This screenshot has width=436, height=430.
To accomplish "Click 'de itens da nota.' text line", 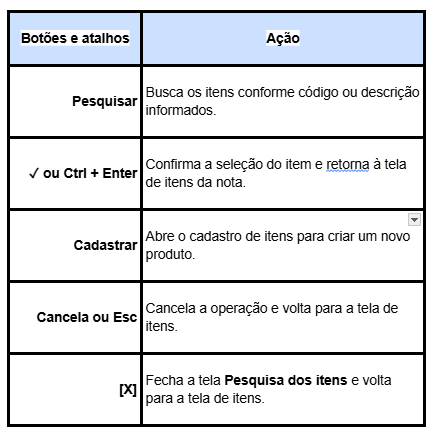I will click(195, 182).
